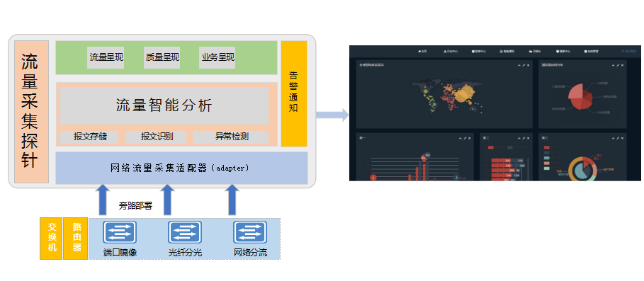The height and width of the screenshot is (281, 644).
Task: Collapse the 表一 panel
Action: click(460, 138)
